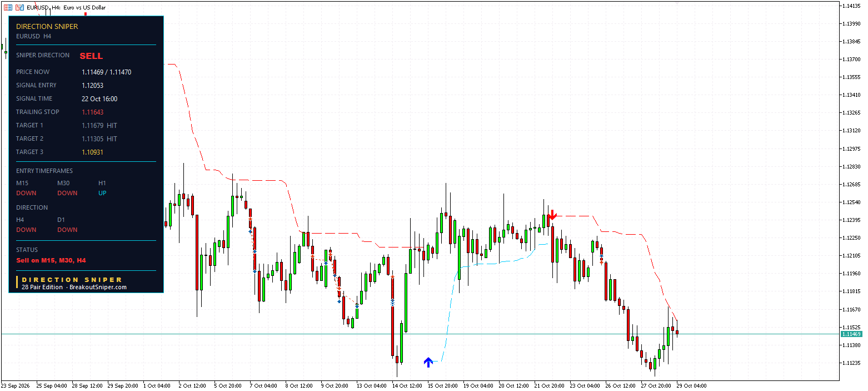This screenshot has width=868, height=391.
Task: Click price scale label 1.11815
Action: [x=851, y=291]
